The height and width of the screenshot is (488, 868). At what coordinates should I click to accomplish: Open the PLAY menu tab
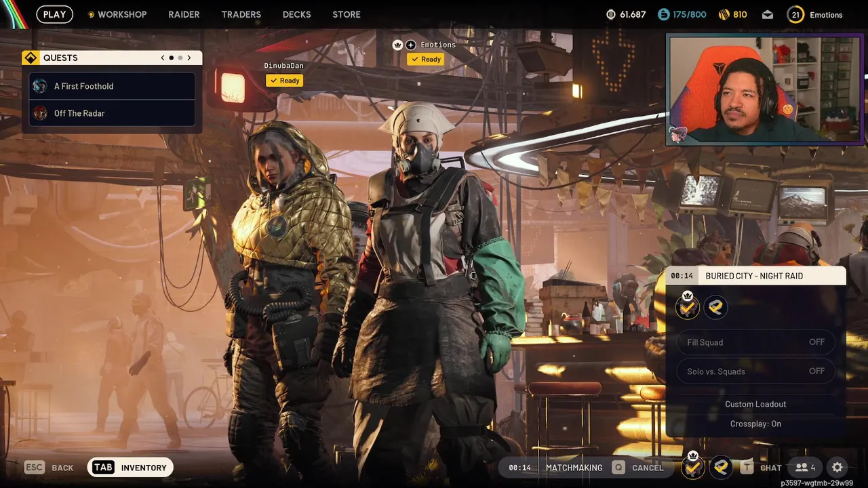click(54, 14)
